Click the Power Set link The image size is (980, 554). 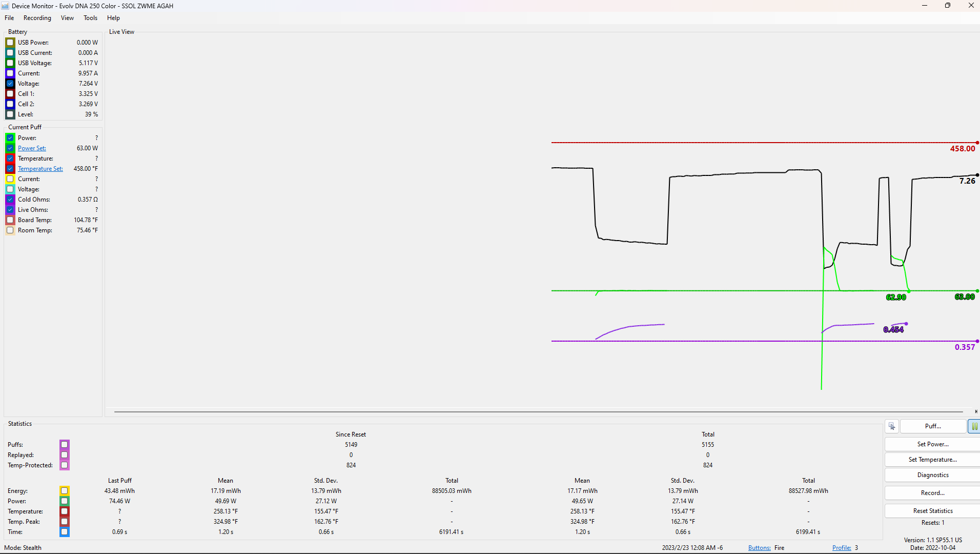click(32, 148)
